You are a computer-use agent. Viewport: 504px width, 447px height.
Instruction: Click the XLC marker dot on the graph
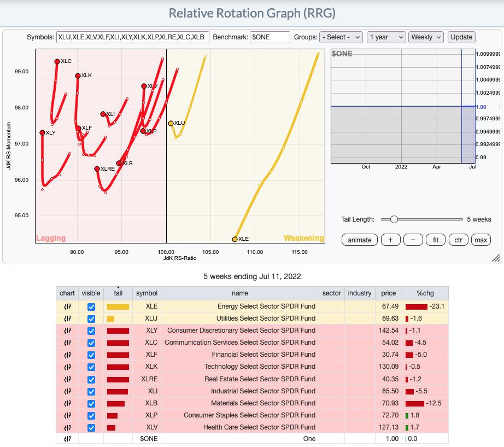click(57, 61)
